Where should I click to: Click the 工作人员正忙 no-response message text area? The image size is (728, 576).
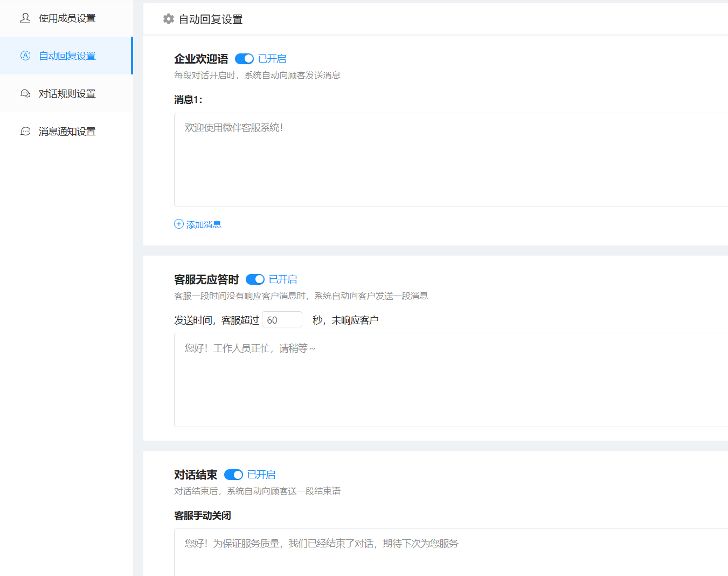click(451, 380)
